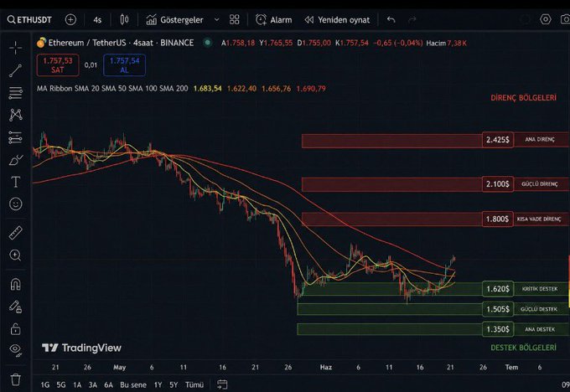The image size is (570, 392).
Task: Expand arrow next to Göstergeler
Action: coord(216,19)
